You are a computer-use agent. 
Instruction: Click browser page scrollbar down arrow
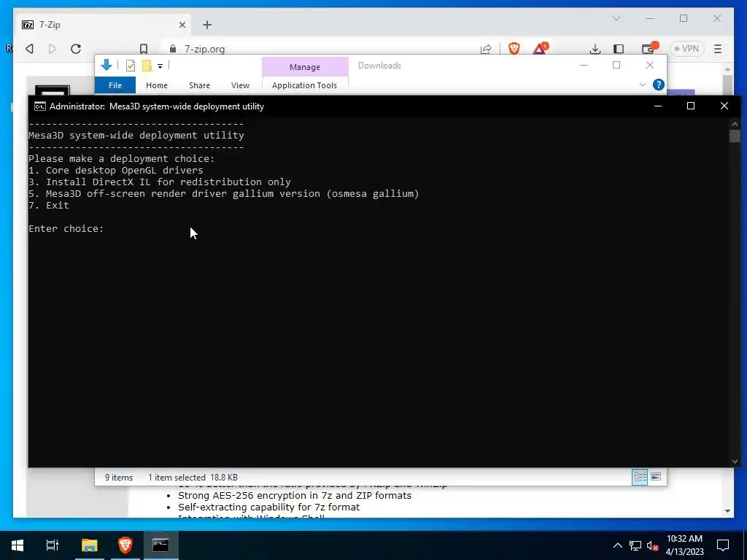pos(727,511)
